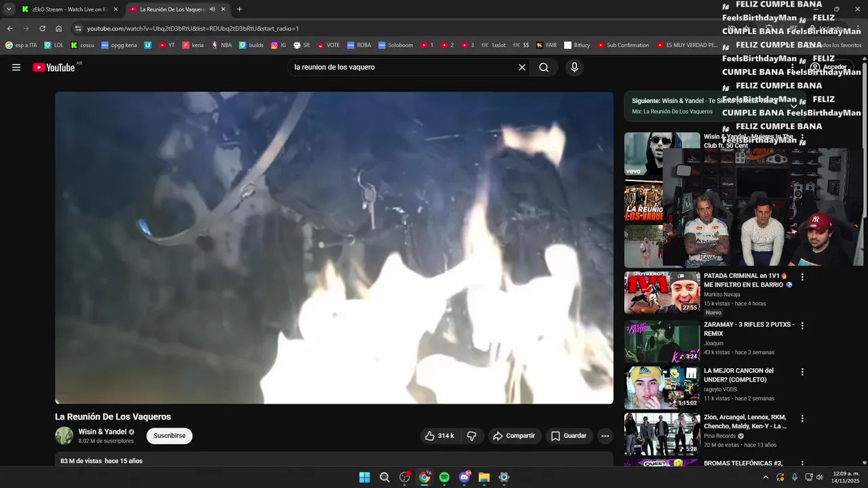Open the opgg keria bookmark
868x488 pixels.
click(x=119, y=45)
